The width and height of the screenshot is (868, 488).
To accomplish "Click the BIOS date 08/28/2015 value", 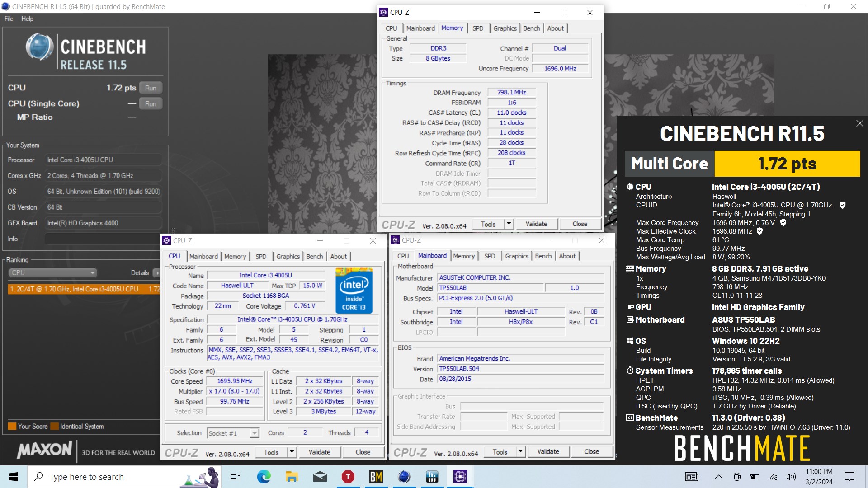I will [521, 379].
